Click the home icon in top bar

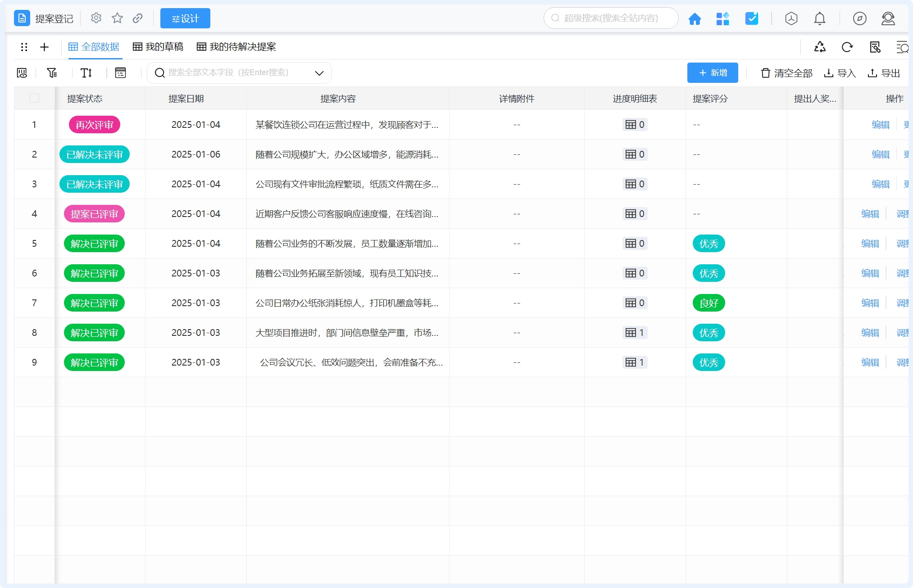(x=695, y=18)
